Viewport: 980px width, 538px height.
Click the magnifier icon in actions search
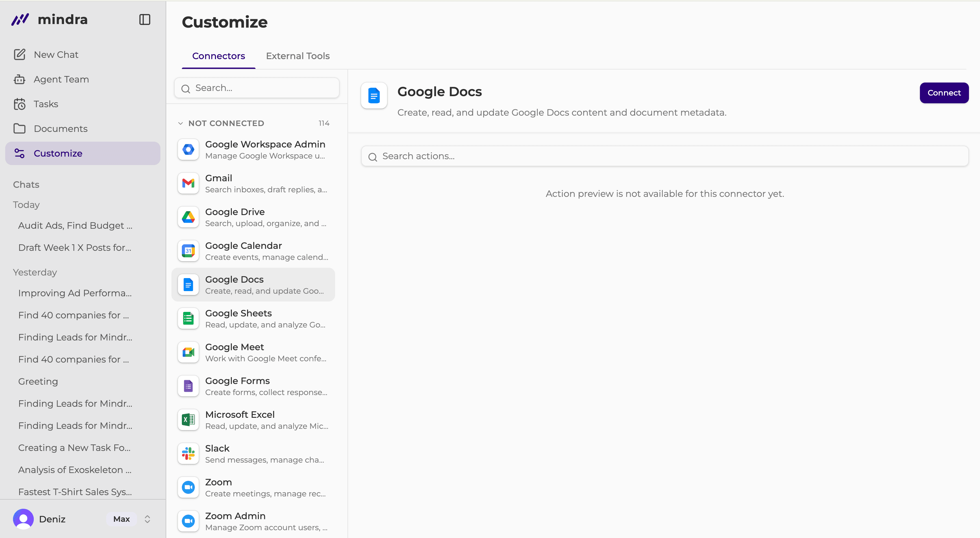(x=373, y=157)
